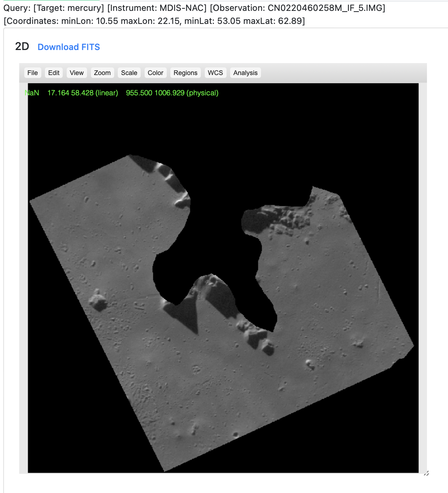Click the 2D section heading

[22, 47]
